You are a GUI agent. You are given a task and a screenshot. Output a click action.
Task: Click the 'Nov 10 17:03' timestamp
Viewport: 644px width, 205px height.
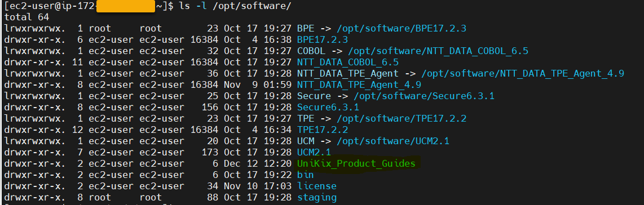[x=258, y=186]
